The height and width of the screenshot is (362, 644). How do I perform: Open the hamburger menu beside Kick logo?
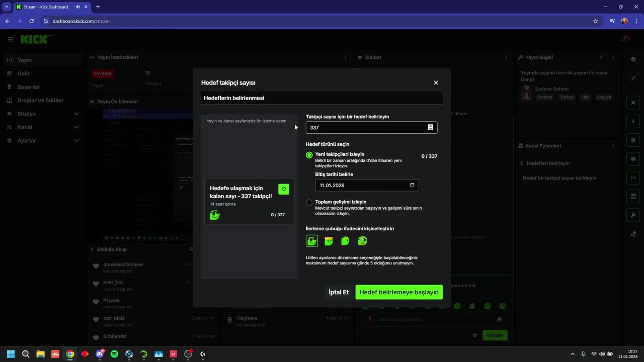pos(11,39)
